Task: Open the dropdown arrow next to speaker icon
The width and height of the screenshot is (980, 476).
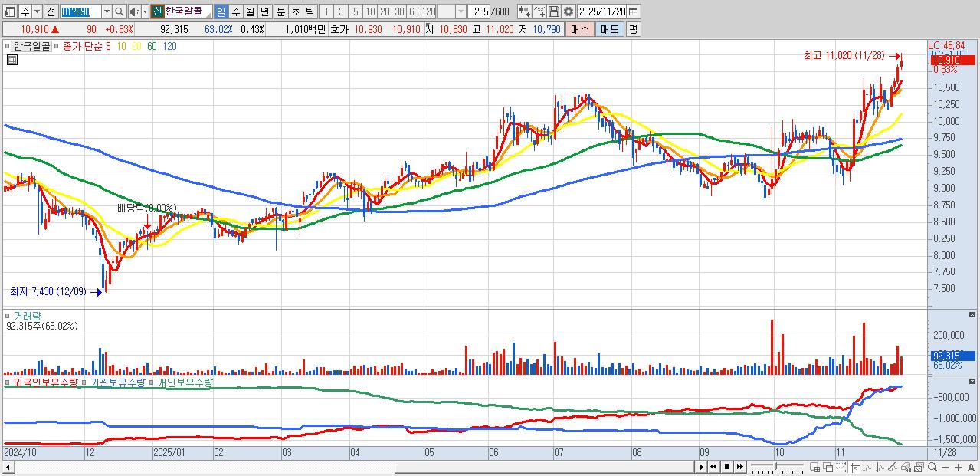Action: coord(145,11)
